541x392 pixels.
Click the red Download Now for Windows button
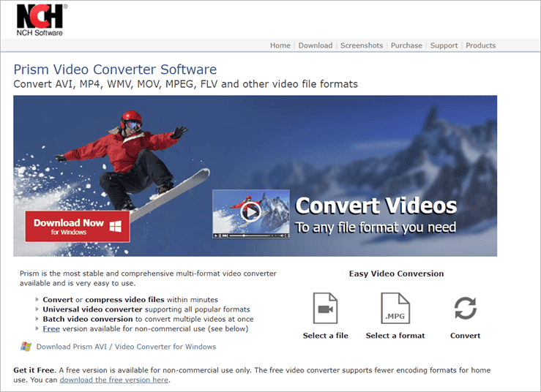pyautogui.click(x=78, y=227)
